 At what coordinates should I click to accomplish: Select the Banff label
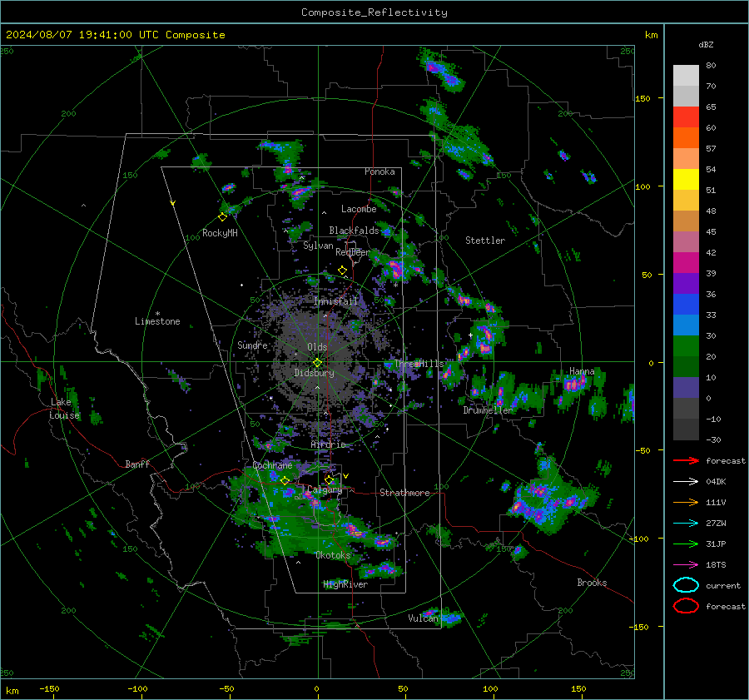(137, 464)
